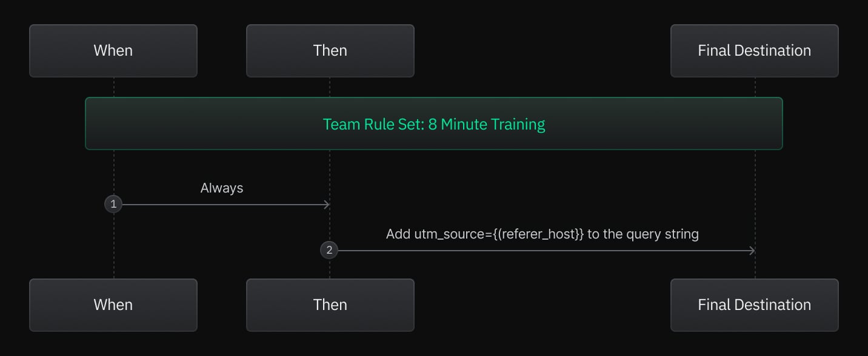
Task: Click the bottom Final Destination box
Action: (x=754, y=305)
